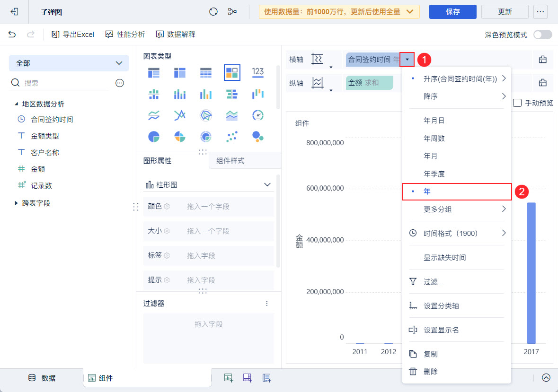558x392 pixels.
Task: Click the circular refresh icon beside 子弹图
Action: click(213, 12)
